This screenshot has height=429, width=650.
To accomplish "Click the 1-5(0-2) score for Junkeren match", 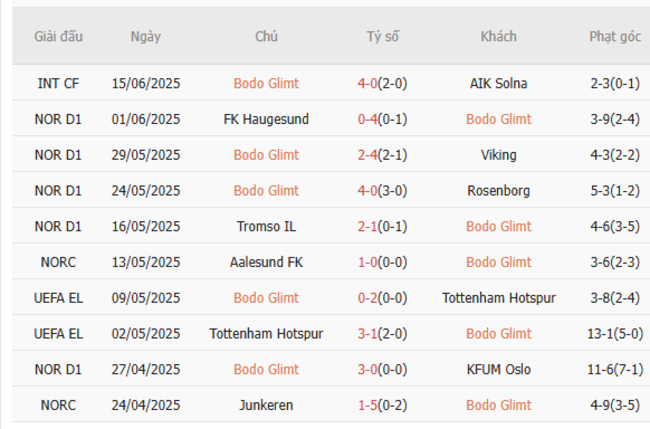I will [382, 405].
